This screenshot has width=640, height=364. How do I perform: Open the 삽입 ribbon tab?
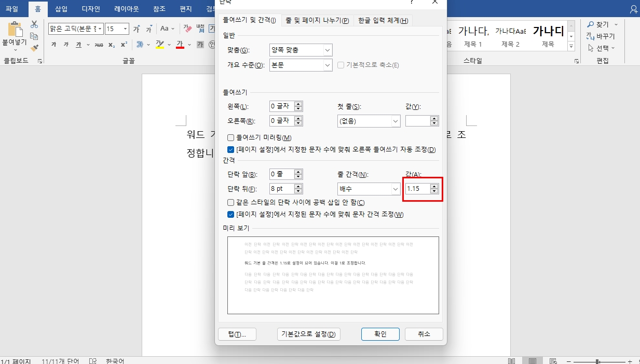tap(61, 8)
